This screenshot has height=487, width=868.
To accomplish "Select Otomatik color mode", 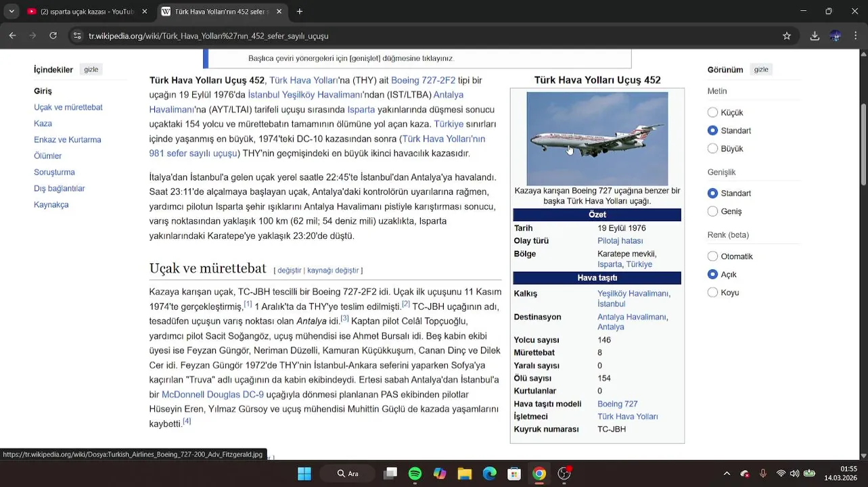I will [x=712, y=256].
